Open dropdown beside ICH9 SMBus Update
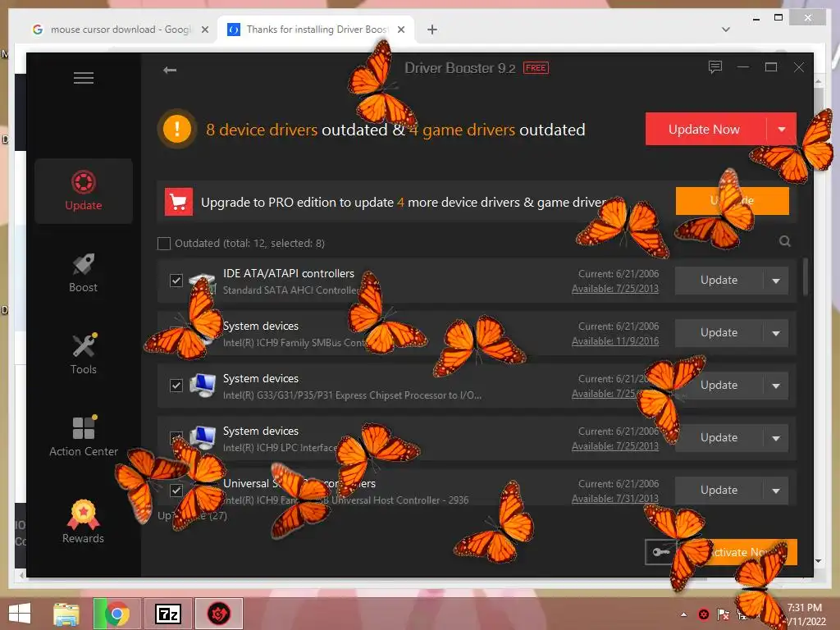Image resolution: width=840 pixels, height=630 pixels. [776, 333]
